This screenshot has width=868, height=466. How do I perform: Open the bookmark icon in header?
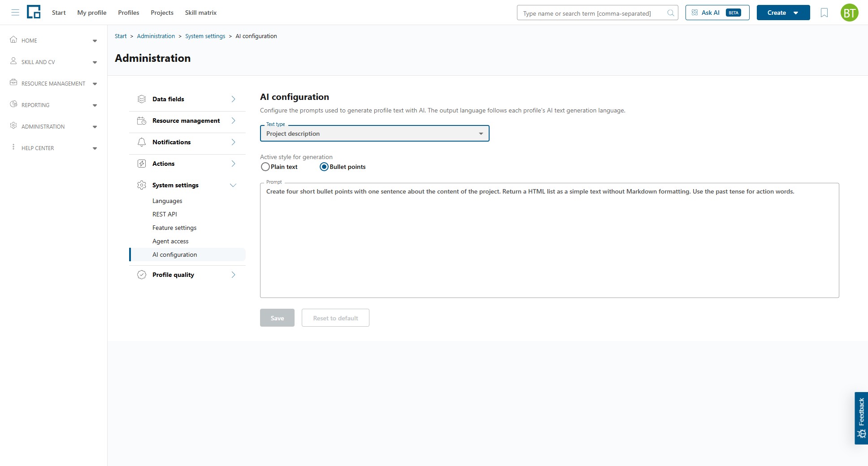(824, 13)
